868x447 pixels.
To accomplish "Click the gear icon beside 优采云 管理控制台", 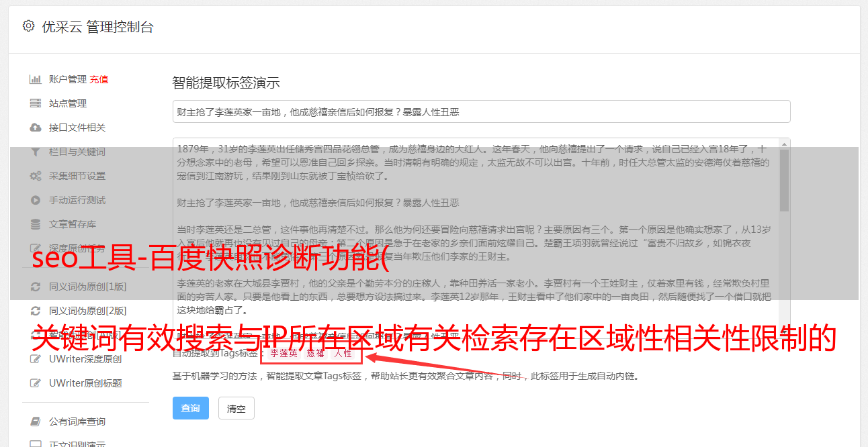I will (28, 26).
